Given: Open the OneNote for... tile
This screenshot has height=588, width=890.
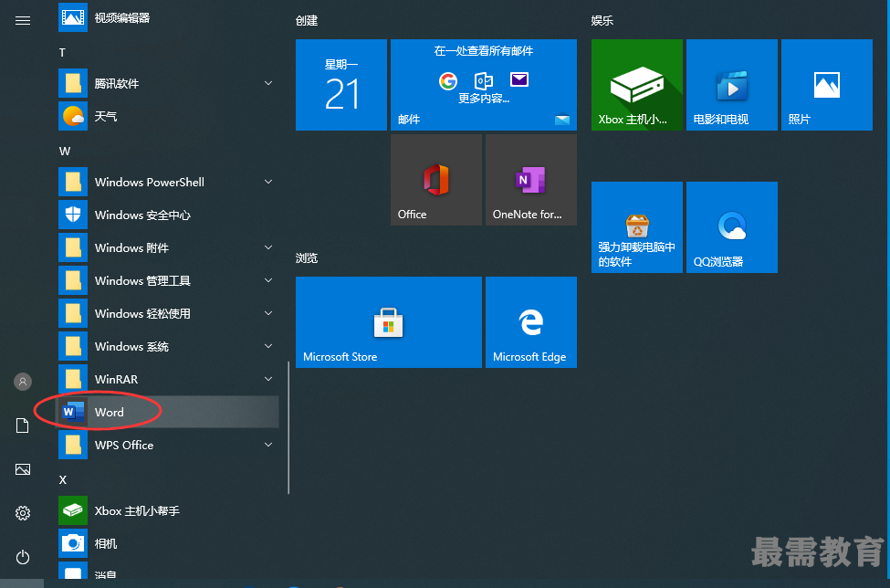Looking at the screenshot, I should click(531, 180).
